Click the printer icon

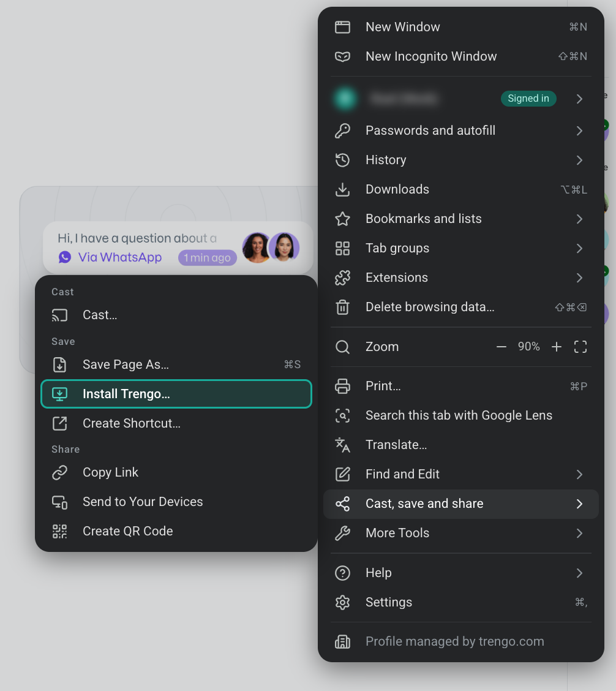(342, 386)
